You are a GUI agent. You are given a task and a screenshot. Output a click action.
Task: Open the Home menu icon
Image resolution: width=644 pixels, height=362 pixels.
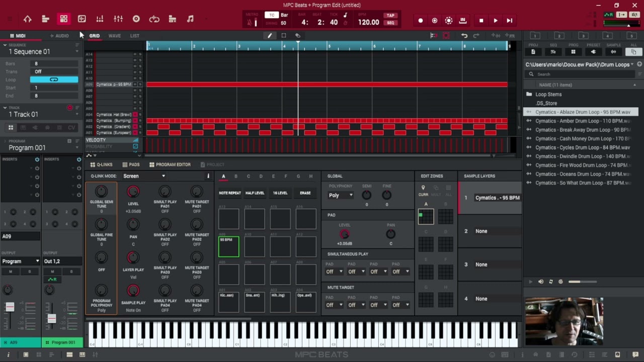point(28,19)
